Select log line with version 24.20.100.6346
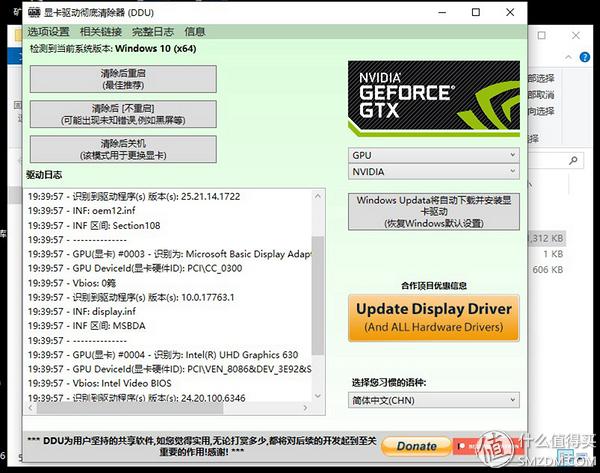600x473 pixels. click(137, 398)
